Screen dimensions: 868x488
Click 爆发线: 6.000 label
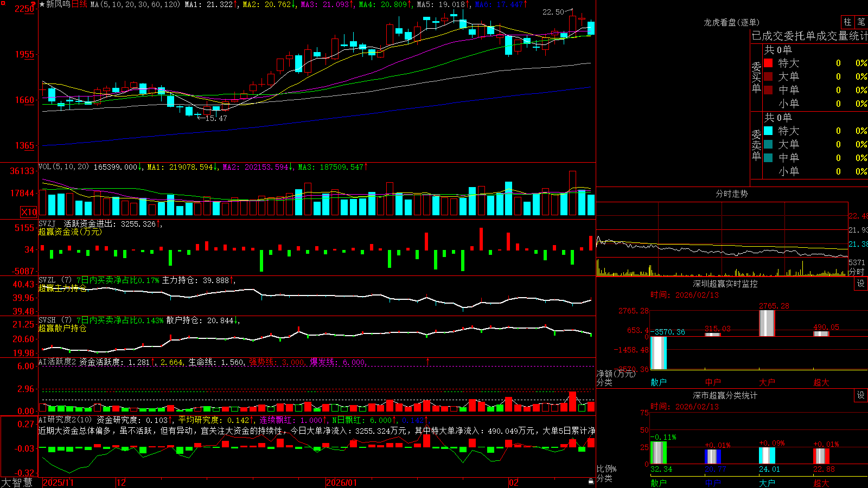pyautogui.click(x=337, y=362)
